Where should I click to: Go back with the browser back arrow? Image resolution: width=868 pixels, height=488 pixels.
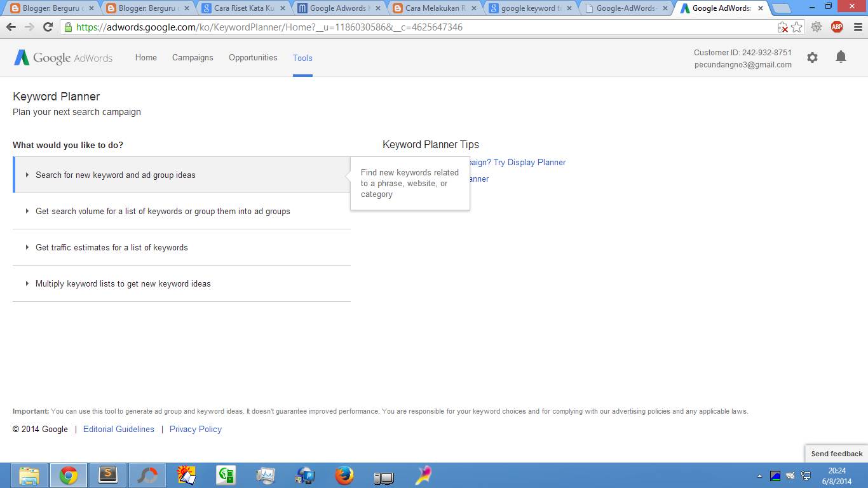[11, 27]
